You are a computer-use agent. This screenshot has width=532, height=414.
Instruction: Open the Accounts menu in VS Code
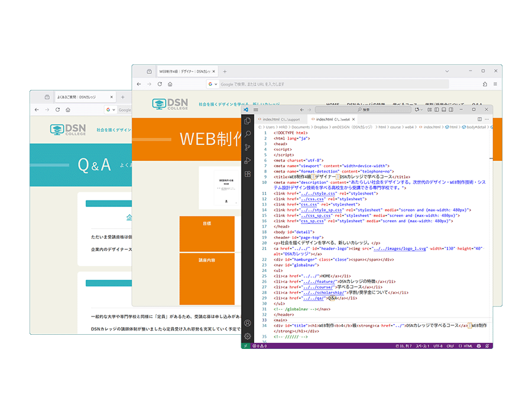[248, 324]
